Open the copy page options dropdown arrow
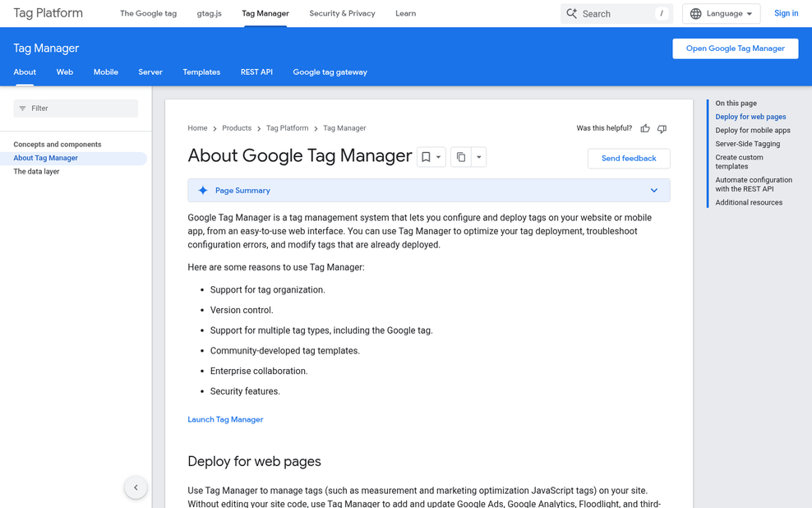Viewport: 812px width, 508px height. pyautogui.click(x=479, y=157)
